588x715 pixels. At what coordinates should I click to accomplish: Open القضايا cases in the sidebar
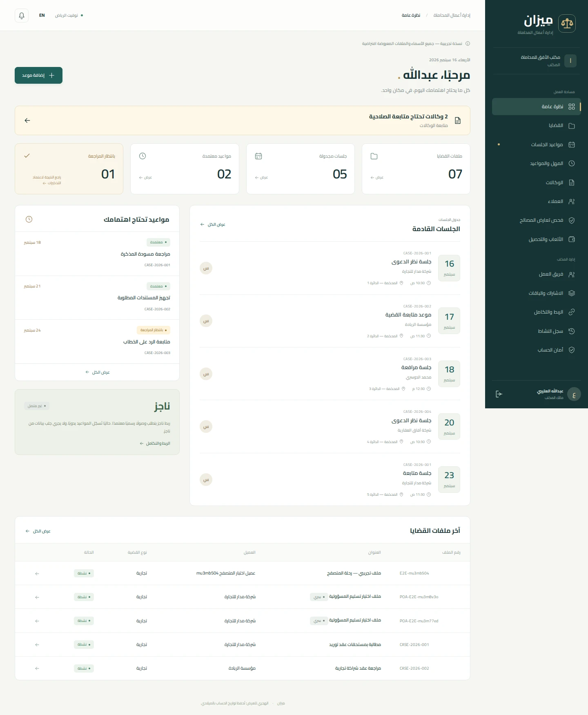[x=536, y=126]
